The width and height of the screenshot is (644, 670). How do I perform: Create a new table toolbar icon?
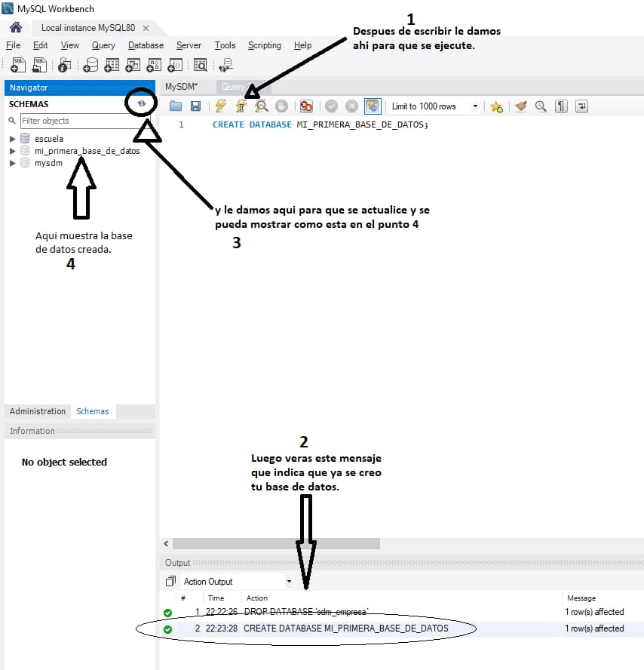[x=112, y=65]
